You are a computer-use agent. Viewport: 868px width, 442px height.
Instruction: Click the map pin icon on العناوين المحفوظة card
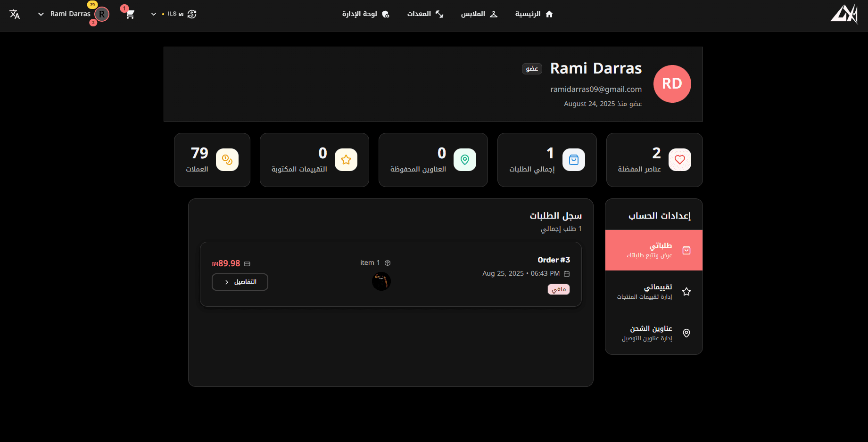(464, 160)
